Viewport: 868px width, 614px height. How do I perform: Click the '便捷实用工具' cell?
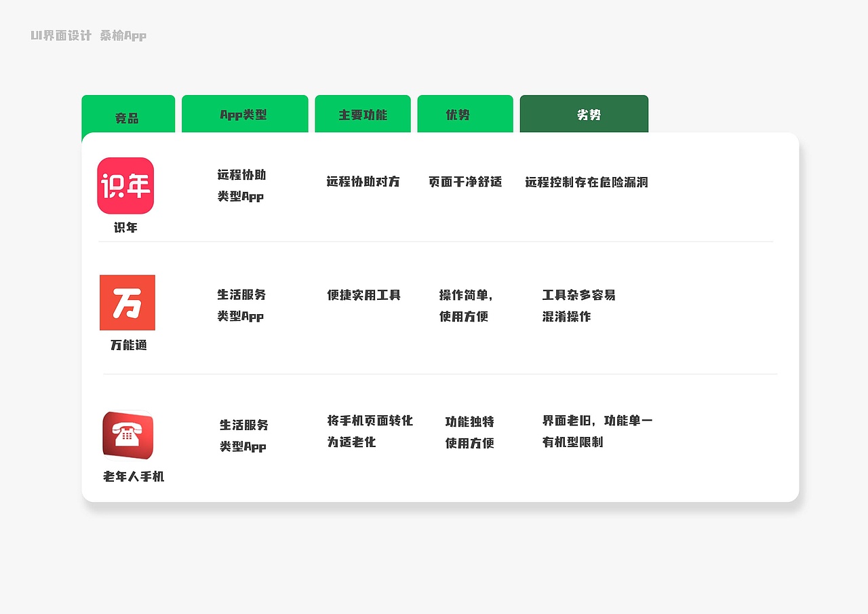tap(363, 295)
